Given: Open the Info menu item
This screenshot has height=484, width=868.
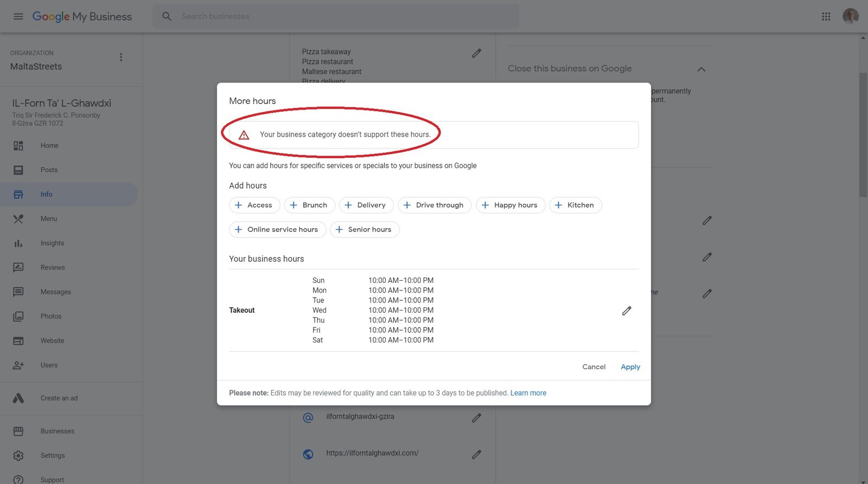Looking at the screenshot, I should [69, 194].
